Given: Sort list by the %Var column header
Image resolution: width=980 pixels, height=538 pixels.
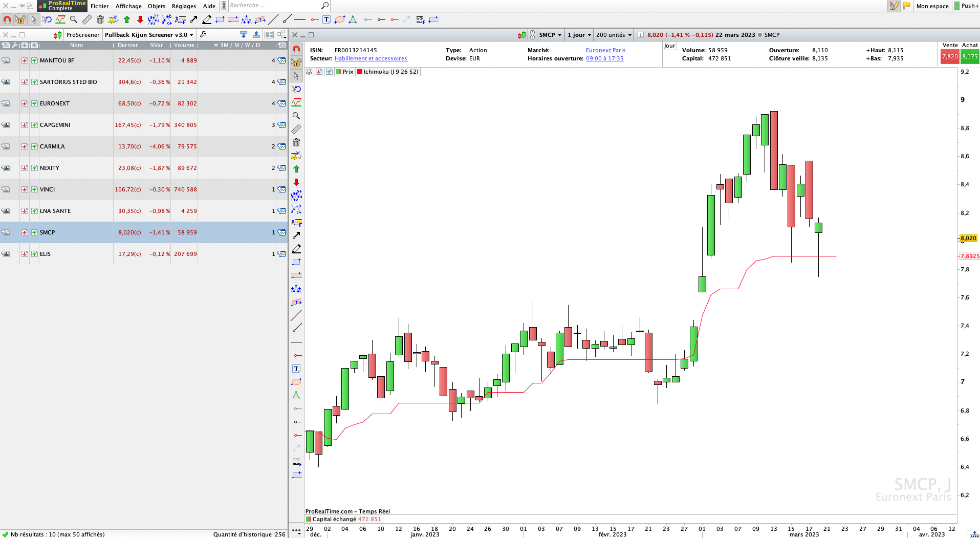Looking at the screenshot, I should [x=157, y=45].
